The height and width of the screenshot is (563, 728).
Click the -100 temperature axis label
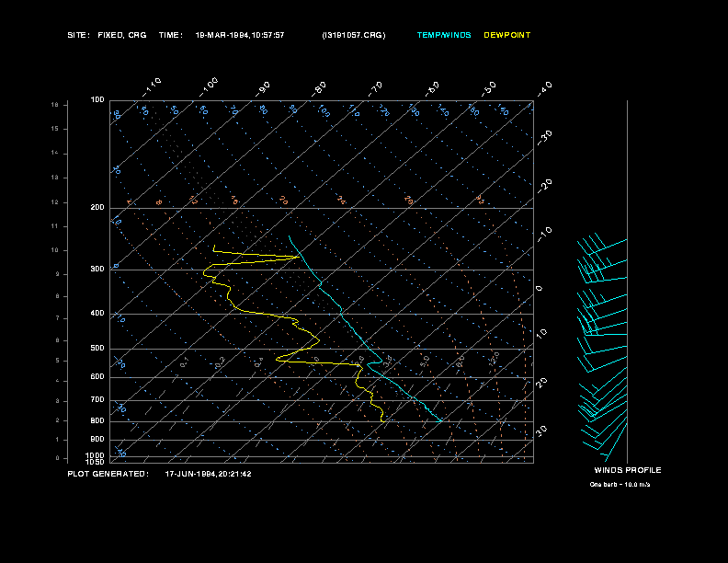(209, 87)
